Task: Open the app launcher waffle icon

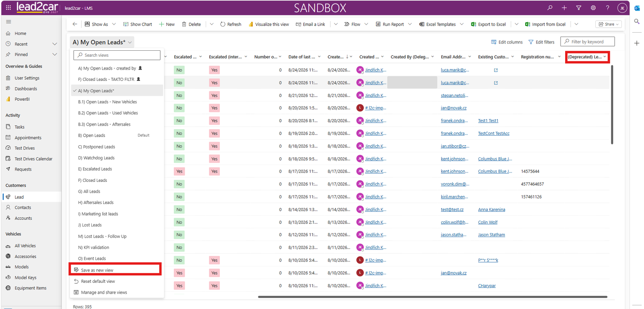Action: pyautogui.click(x=8, y=8)
